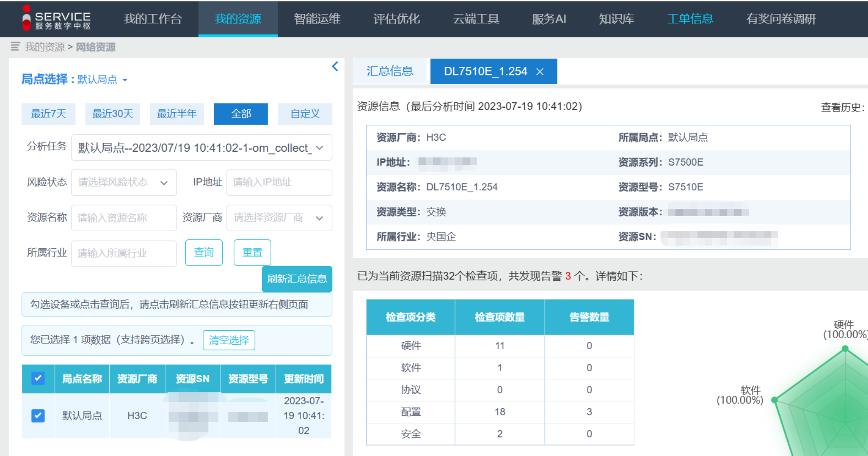Click the breadcrumb hamburger menu icon
The image size is (868, 456).
point(15,47)
